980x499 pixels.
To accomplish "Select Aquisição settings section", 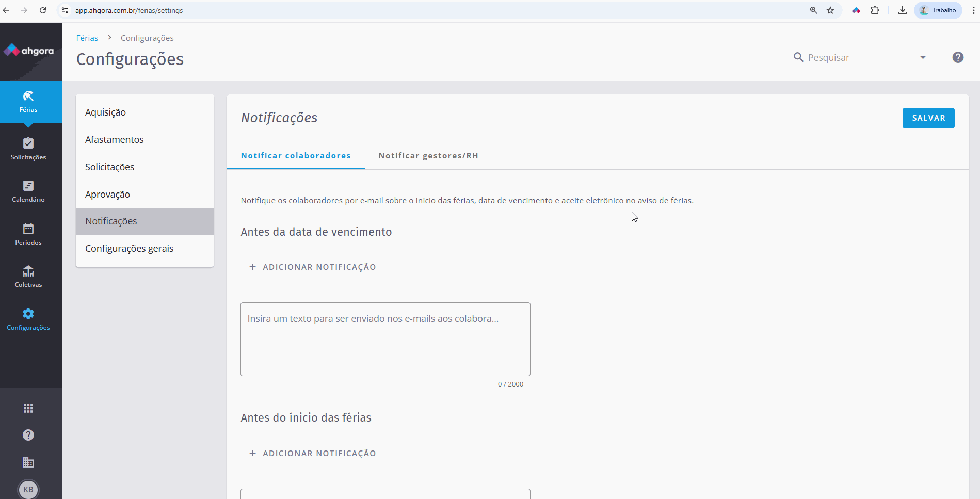I will tap(144, 112).
